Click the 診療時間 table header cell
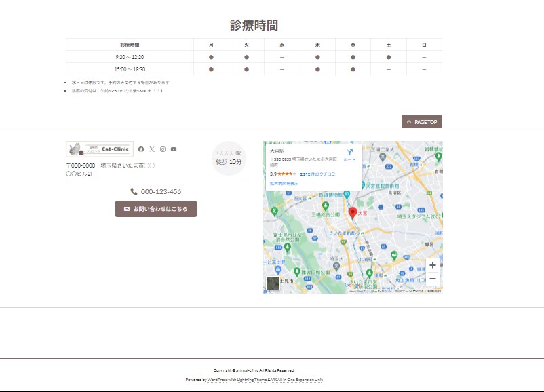 (x=130, y=45)
